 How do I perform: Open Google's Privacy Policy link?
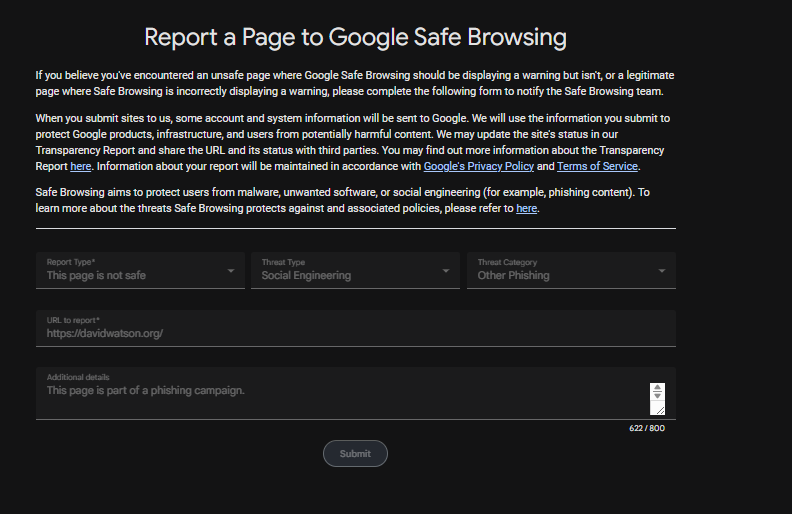478,166
